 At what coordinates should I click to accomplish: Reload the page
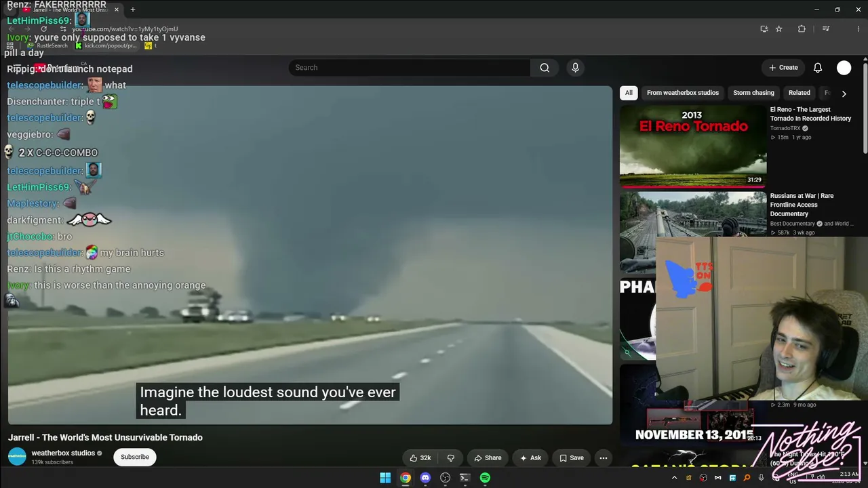coord(44,29)
